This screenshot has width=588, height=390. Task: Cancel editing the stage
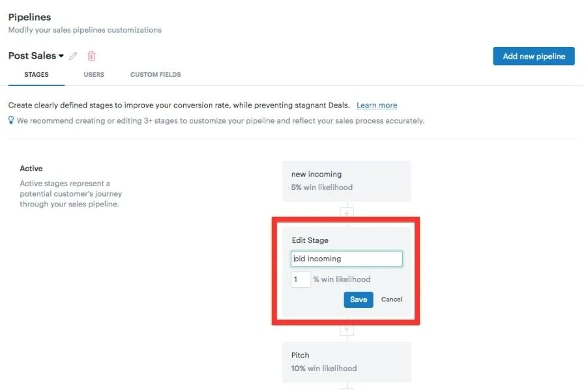tap(391, 299)
